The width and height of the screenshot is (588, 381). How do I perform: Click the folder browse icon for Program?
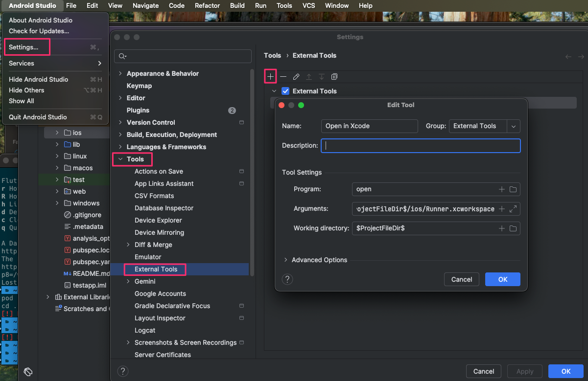coord(513,189)
